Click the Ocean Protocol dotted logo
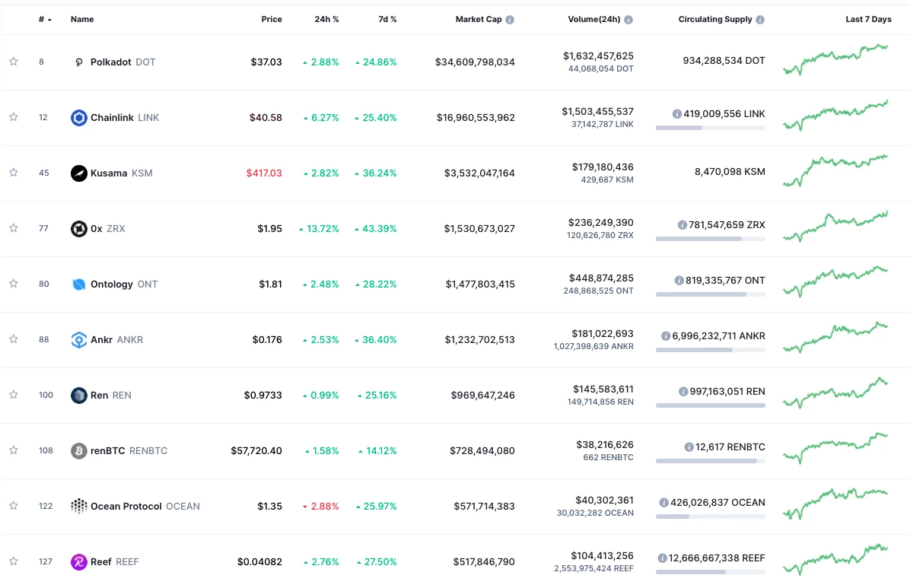 click(x=79, y=506)
